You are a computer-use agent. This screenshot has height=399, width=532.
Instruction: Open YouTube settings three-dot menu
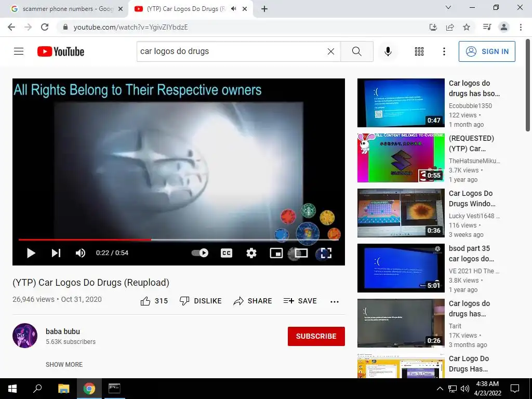[x=444, y=51]
